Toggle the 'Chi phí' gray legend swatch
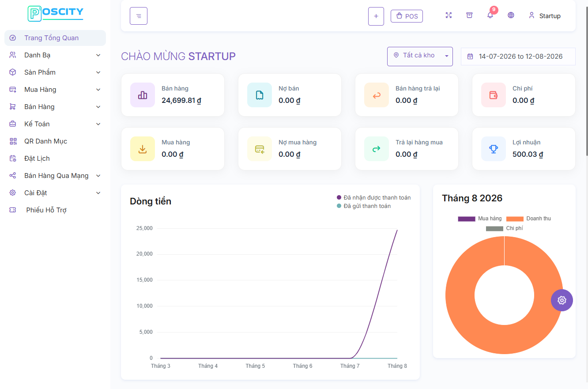 click(x=494, y=228)
